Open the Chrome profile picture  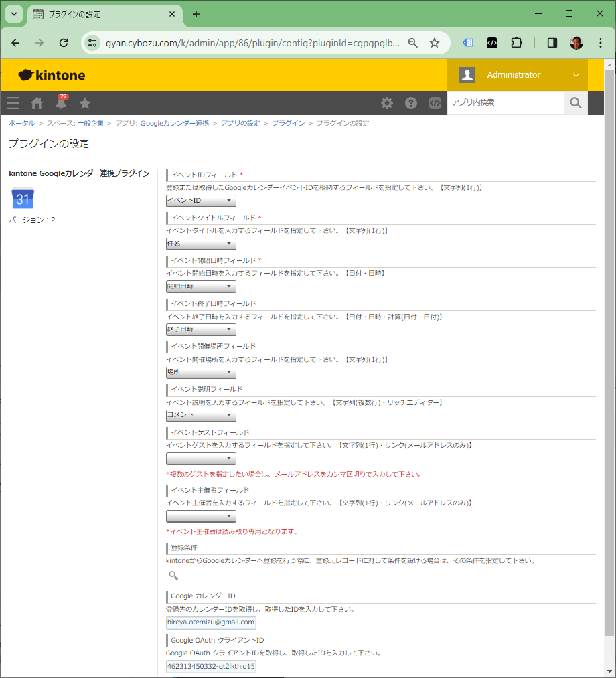[x=576, y=43]
